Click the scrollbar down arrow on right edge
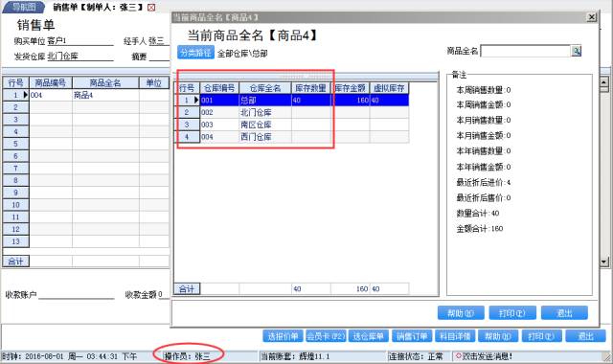 pos(604,262)
